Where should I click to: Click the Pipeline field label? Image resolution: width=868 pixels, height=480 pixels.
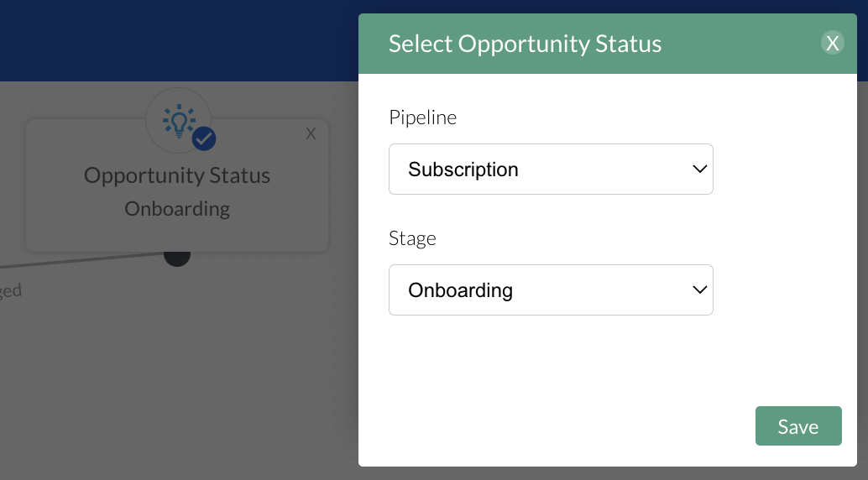[422, 117]
